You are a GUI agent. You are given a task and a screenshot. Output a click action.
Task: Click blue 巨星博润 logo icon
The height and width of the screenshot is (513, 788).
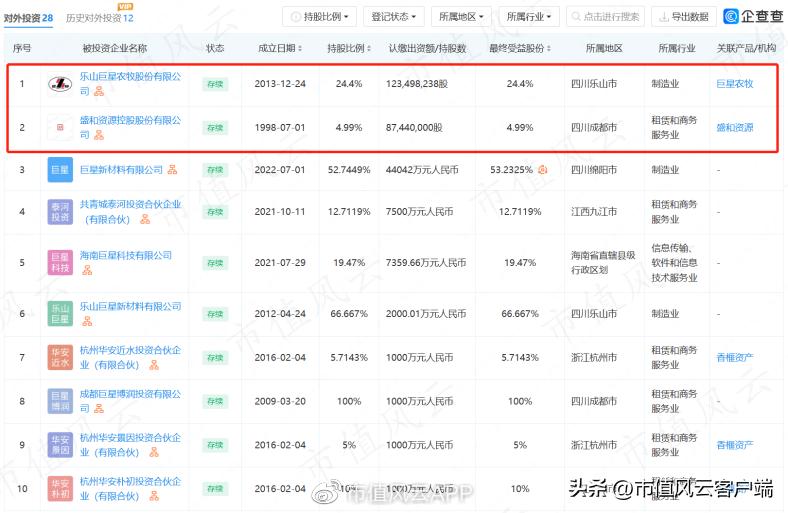tap(60, 401)
